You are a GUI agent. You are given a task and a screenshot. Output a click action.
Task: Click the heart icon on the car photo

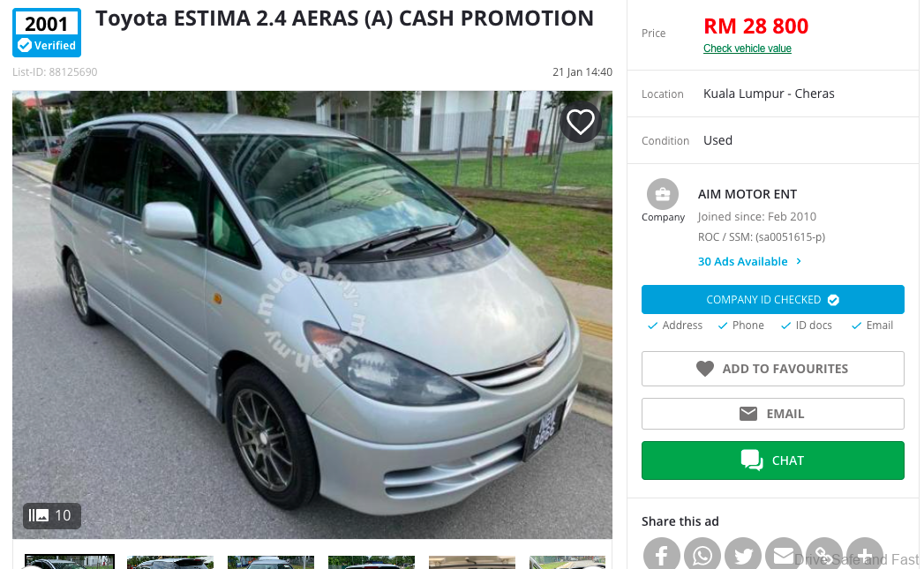[580, 122]
